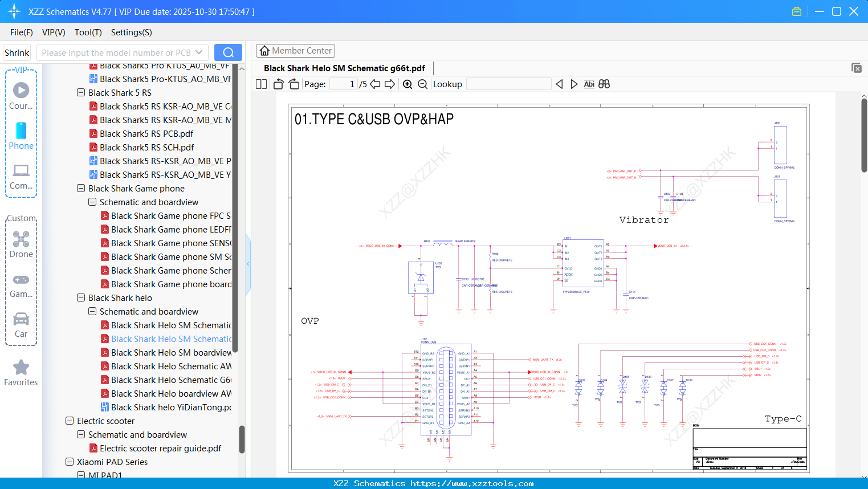
Task: Open the Car category in sidebar
Action: 21,325
